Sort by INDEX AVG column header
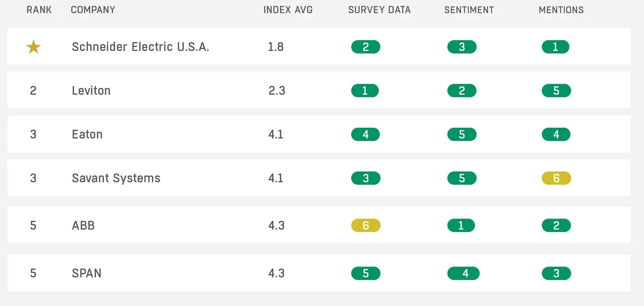This screenshot has height=306, width=644. [288, 10]
